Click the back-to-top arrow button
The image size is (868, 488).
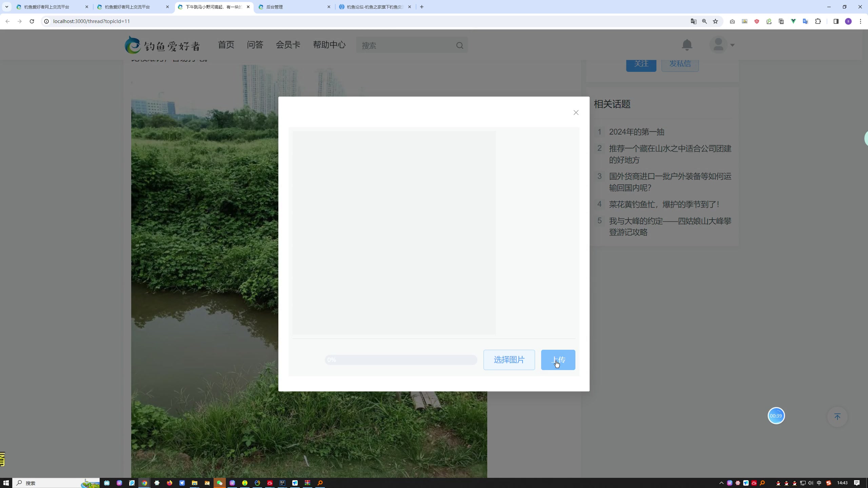(x=837, y=416)
